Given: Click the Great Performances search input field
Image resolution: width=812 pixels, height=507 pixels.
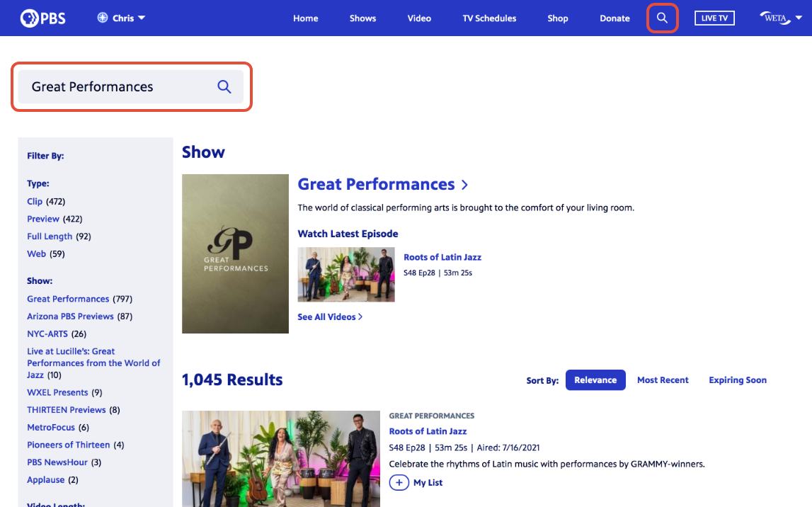Looking at the screenshot, I should pos(130,86).
